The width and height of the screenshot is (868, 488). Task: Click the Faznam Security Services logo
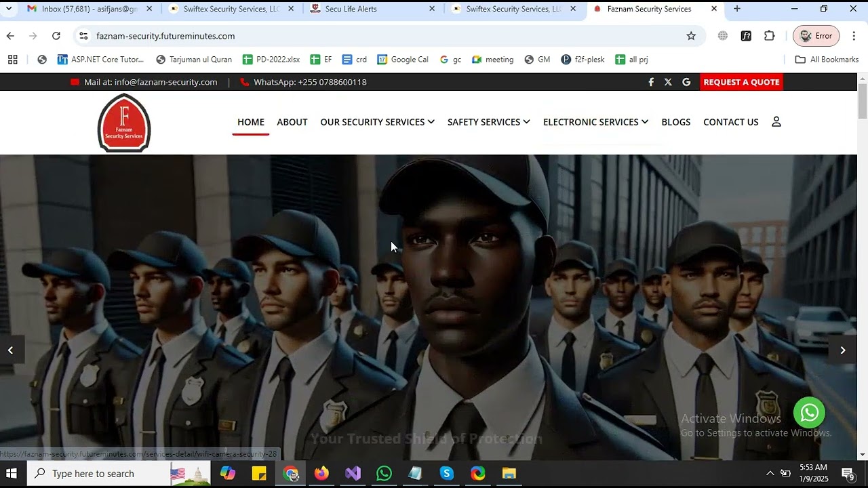pyautogui.click(x=124, y=123)
